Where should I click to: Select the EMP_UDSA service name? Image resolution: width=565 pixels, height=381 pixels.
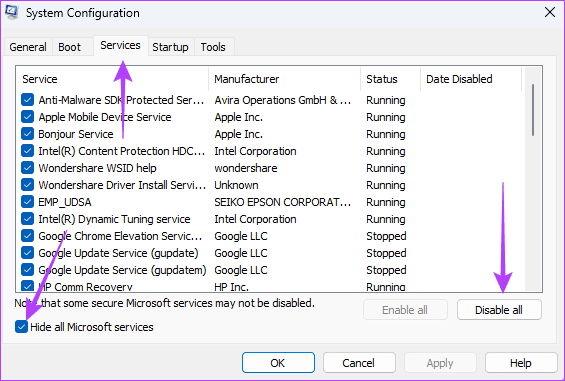(65, 202)
